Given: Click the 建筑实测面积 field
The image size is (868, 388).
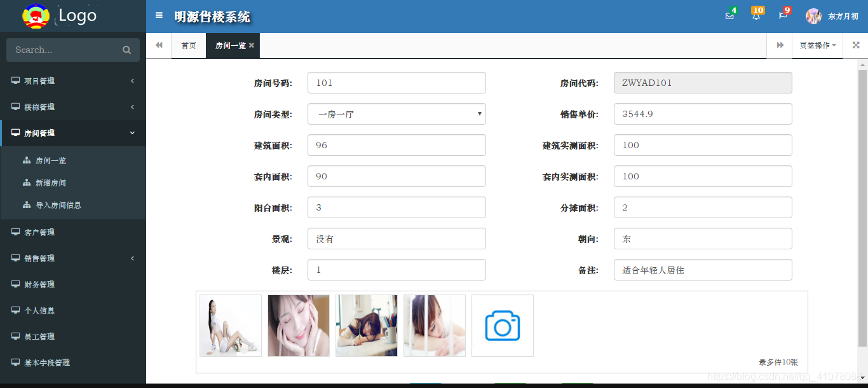Looking at the screenshot, I should pyautogui.click(x=703, y=145).
